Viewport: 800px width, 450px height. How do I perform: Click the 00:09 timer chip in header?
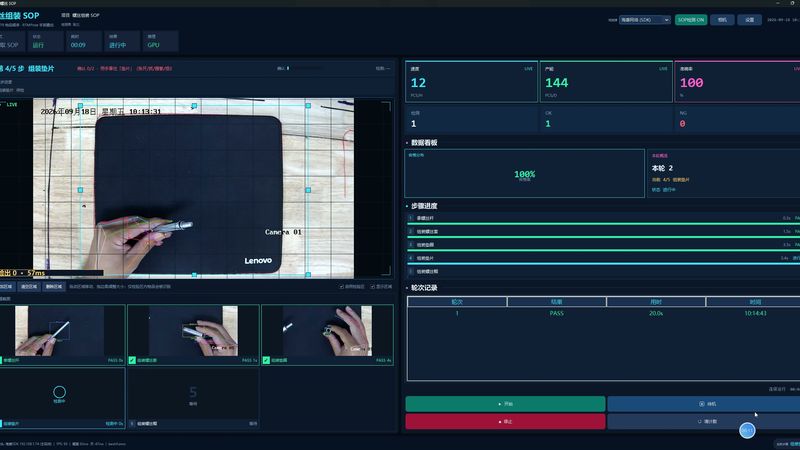(84, 41)
